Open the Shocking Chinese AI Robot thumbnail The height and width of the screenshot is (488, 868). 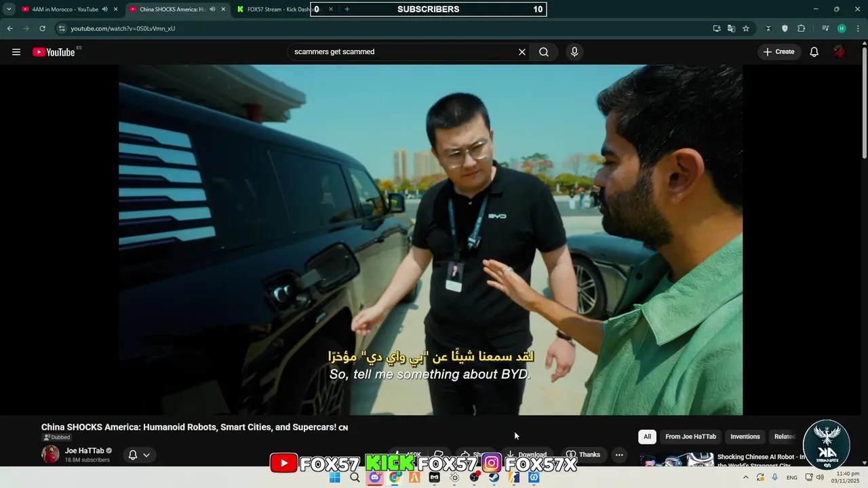pos(676,460)
